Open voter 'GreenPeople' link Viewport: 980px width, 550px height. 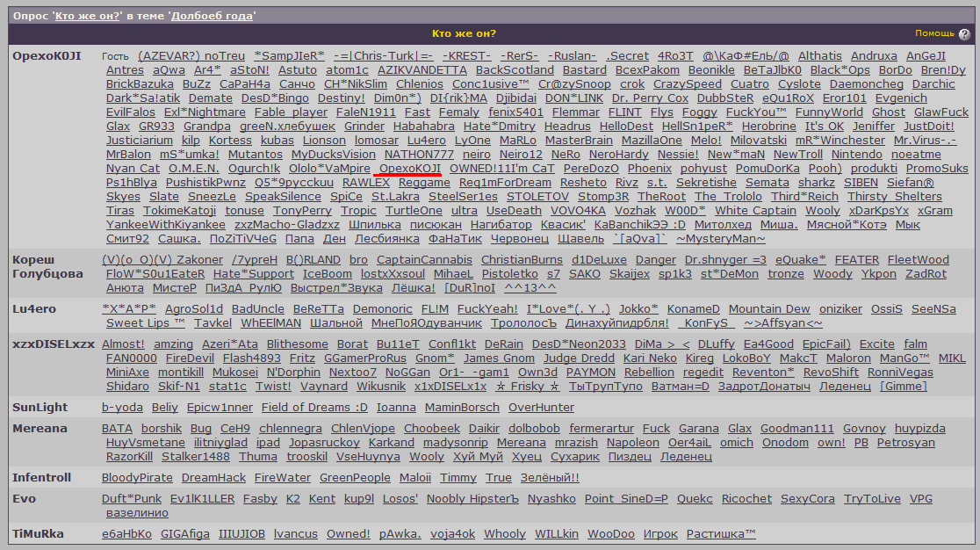(355, 477)
